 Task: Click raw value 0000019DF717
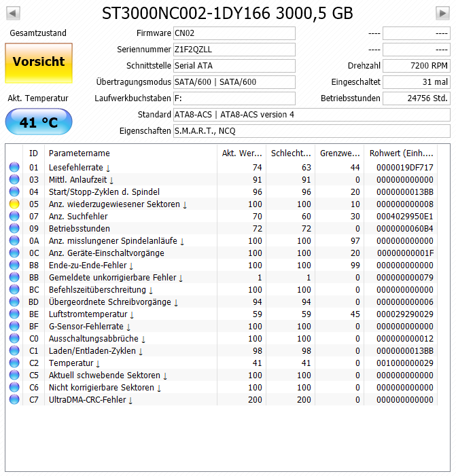click(404, 167)
